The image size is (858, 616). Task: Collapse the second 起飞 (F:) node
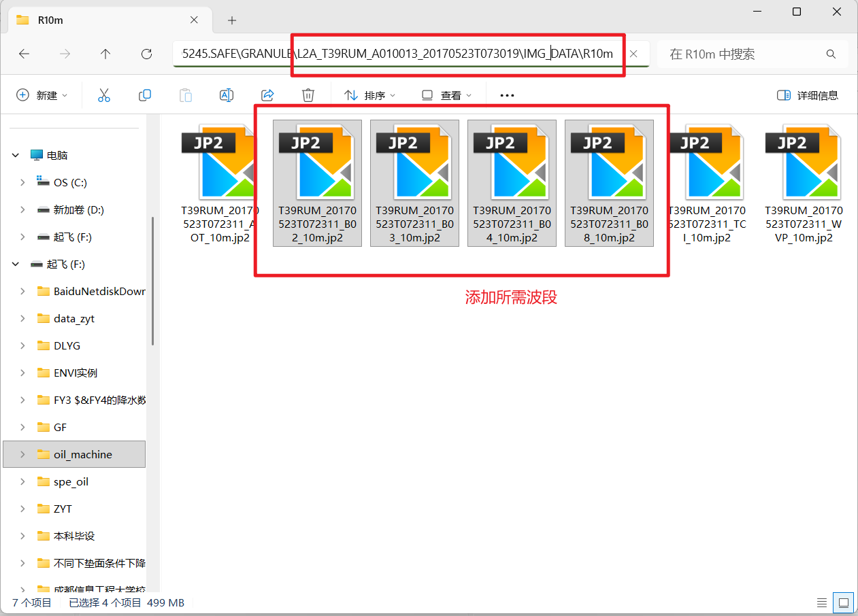click(x=16, y=264)
